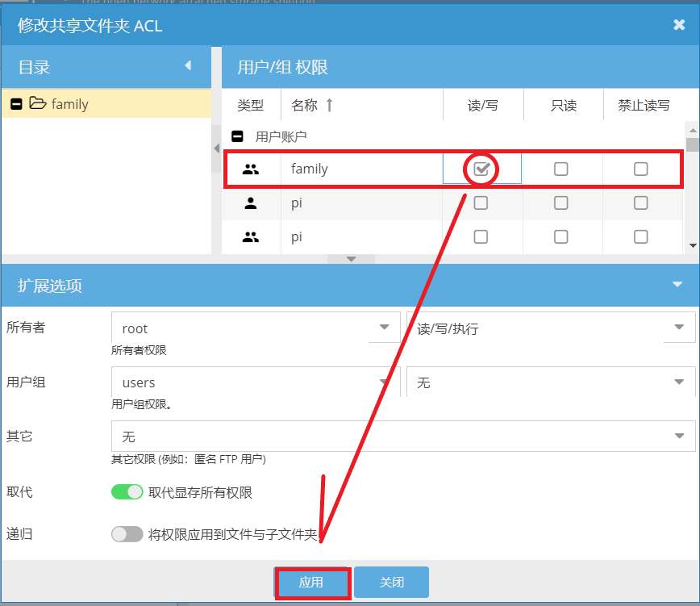
Task: Collapse the 目录 panel with the arrow icon
Action: pyautogui.click(x=188, y=65)
